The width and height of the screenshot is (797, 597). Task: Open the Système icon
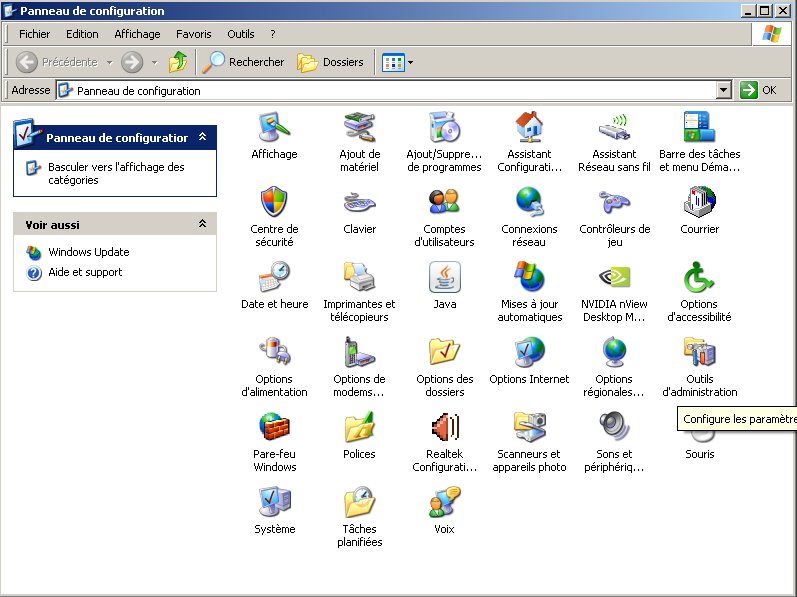pyautogui.click(x=274, y=501)
